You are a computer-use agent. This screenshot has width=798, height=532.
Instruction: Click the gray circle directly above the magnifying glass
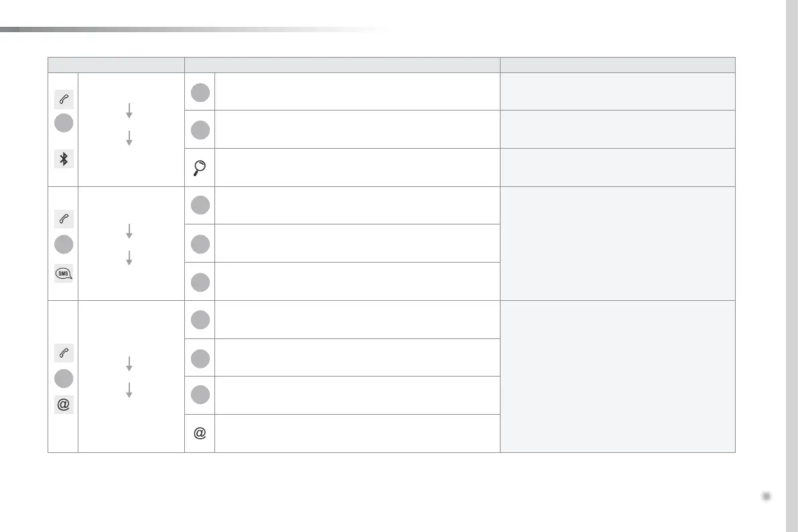[x=200, y=129]
